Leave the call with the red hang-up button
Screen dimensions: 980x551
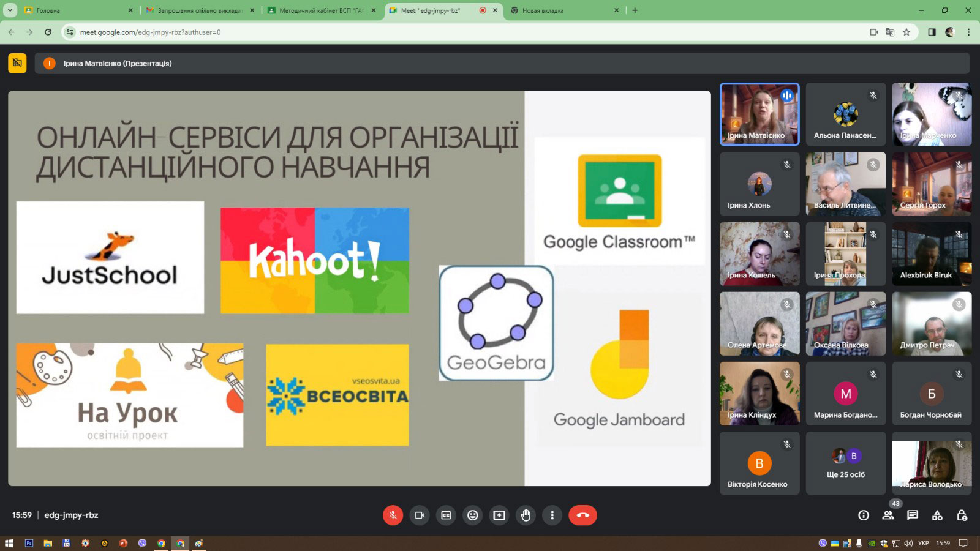(582, 515)
